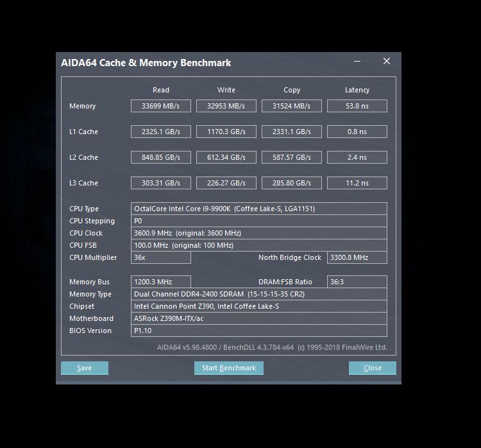Click the L1 Cache row label

coord(83,132)
